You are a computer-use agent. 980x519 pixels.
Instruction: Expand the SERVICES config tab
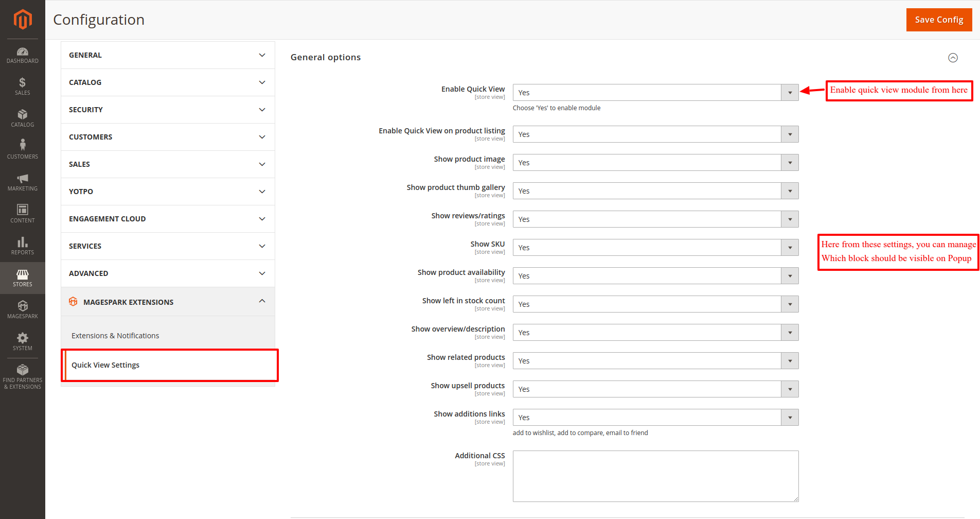coord(168,246)
